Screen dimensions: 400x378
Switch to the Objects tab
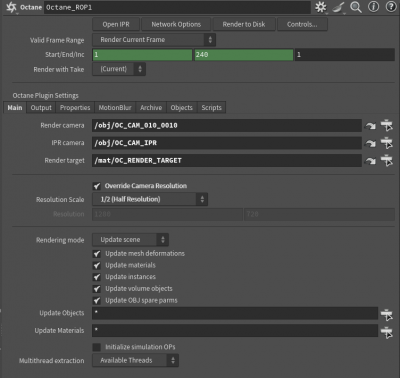coord(182,108)
